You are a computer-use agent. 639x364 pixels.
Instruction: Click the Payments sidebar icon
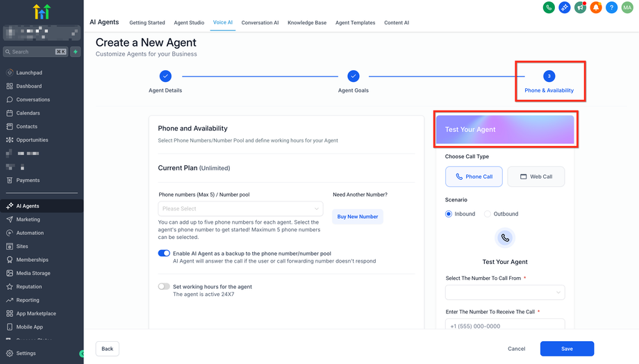(10, 180)
